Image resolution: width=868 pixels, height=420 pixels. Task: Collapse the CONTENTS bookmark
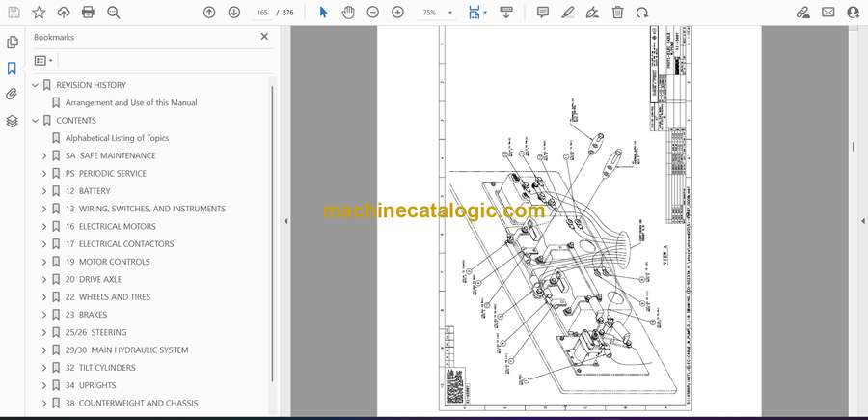point(36,121)
